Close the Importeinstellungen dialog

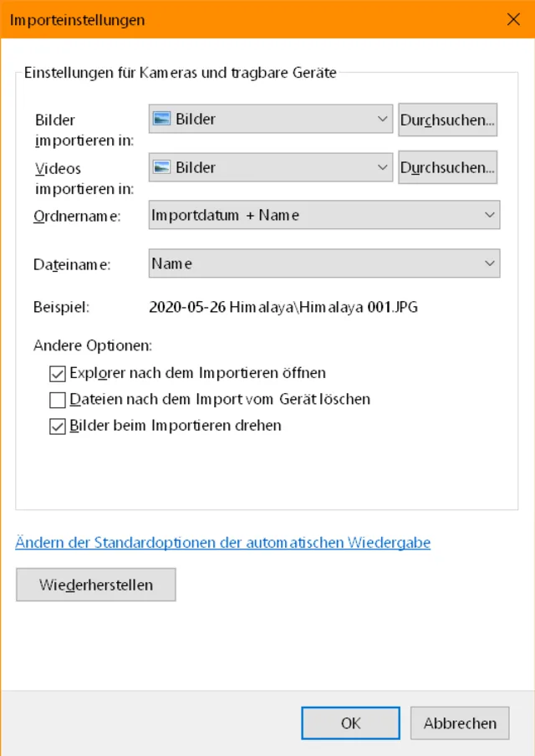[x=513, y=19]
